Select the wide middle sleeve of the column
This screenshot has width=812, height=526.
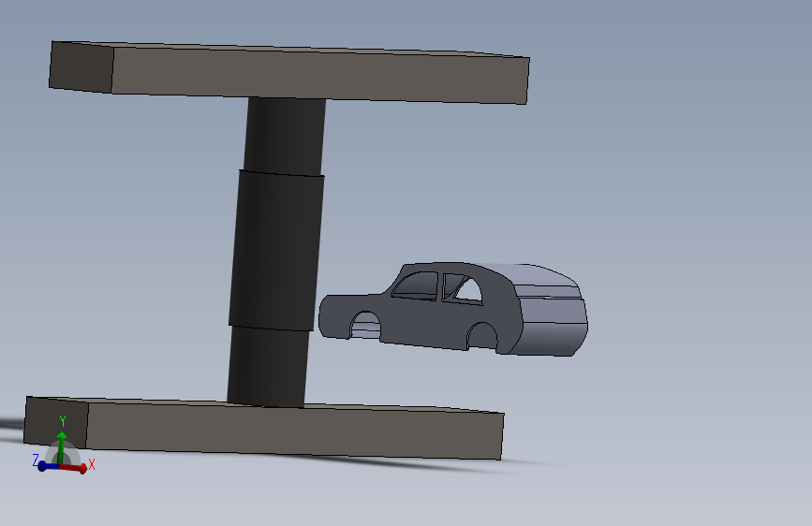pyautogui.click(x=276, y=250)
